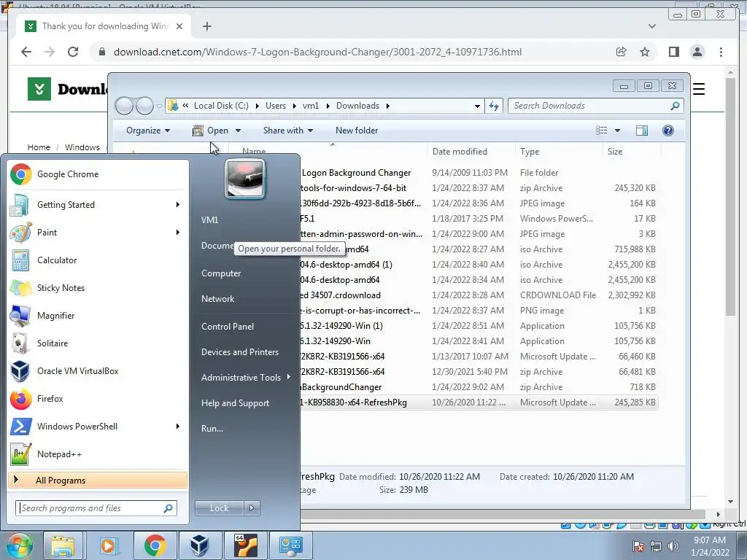
Task: Click the Users breadcrumb in address bar
Action: click(x=275, y=106)
